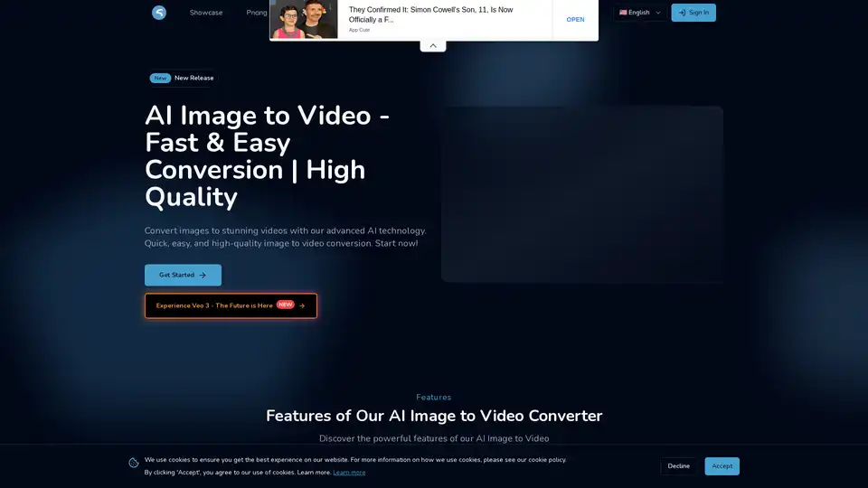Viewport: 868px width, 488px height.
Task: Click the Sign In button
Action: pyautogui.click(x=693, y=13)
